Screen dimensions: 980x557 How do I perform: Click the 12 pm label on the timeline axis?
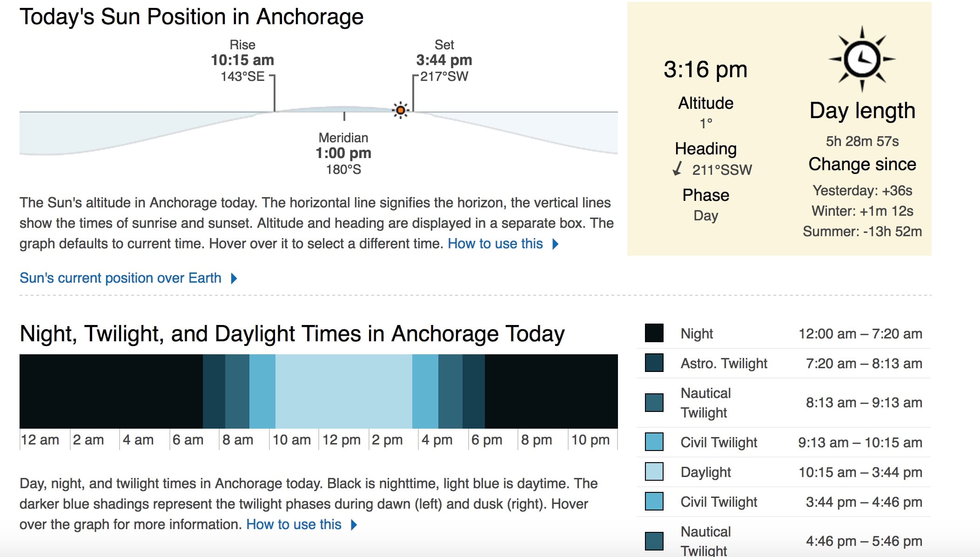(x=342, y=440)
